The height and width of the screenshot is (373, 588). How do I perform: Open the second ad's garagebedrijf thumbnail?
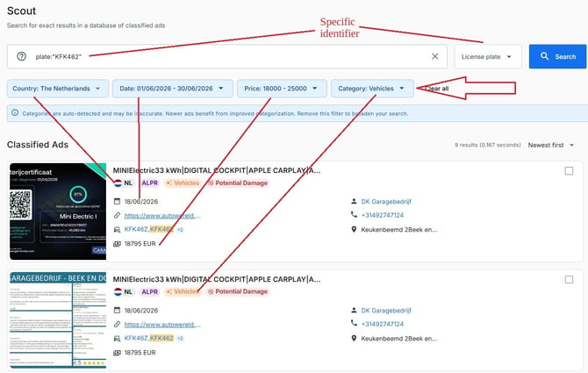pos(58,320)
